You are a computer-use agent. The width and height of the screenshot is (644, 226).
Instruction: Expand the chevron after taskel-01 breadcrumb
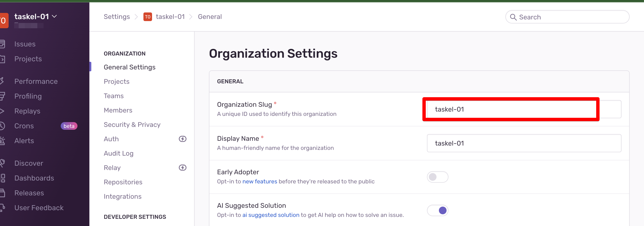point(191,17)
